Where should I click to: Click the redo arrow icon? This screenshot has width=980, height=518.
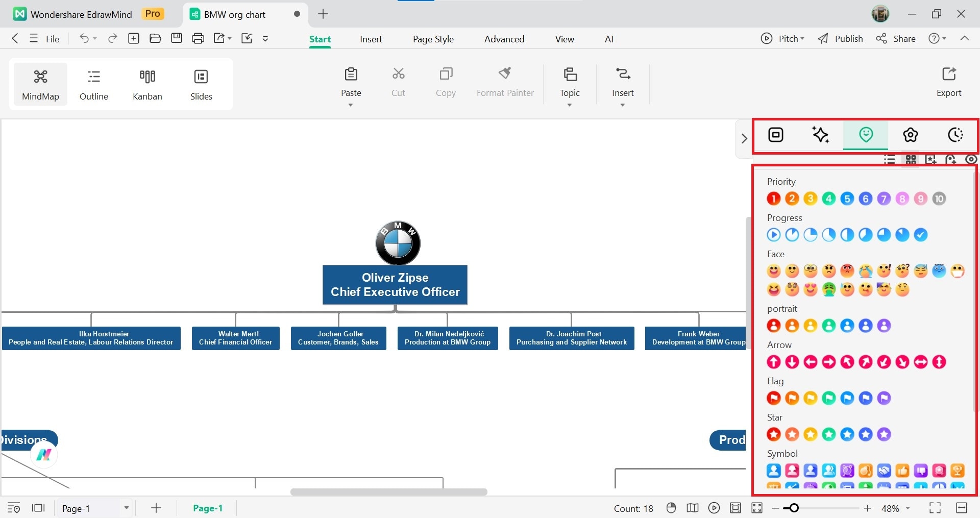113,38
